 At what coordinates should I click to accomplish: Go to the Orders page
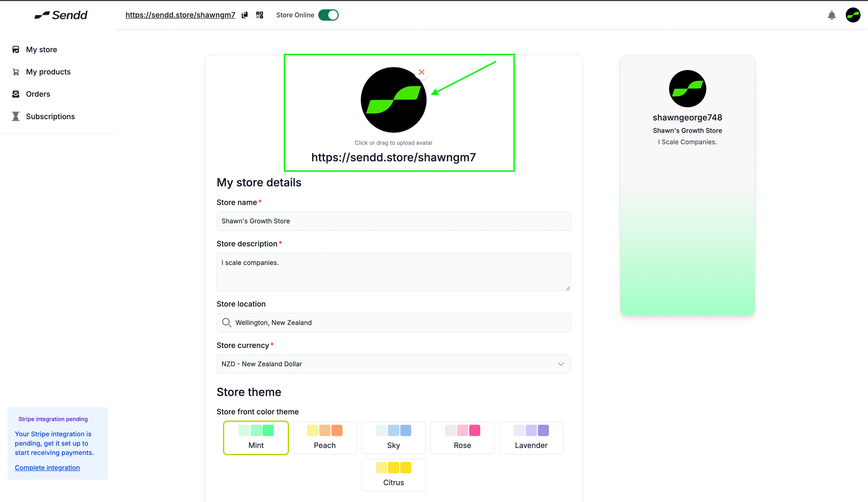(x=38, y=94)
